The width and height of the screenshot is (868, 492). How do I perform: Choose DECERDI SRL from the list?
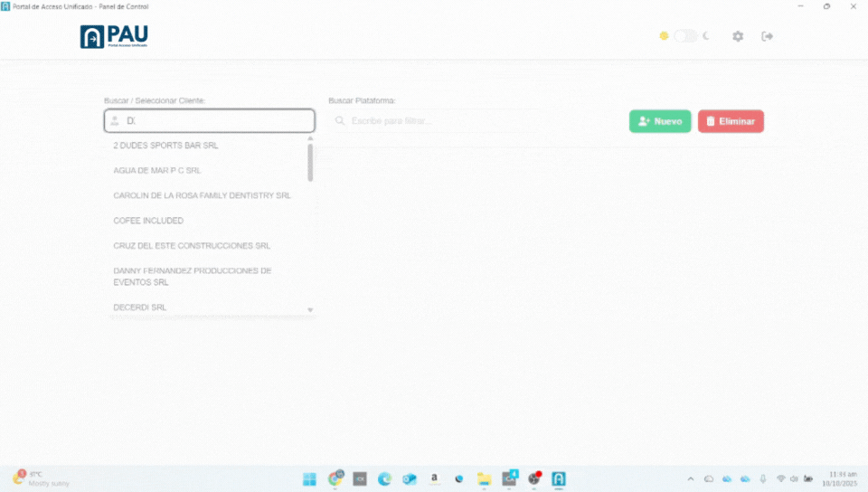click(x=208, y=307)
